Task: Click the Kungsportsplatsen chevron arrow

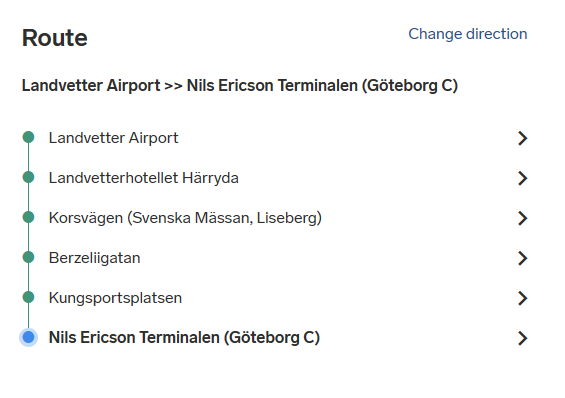Action: 522,298
